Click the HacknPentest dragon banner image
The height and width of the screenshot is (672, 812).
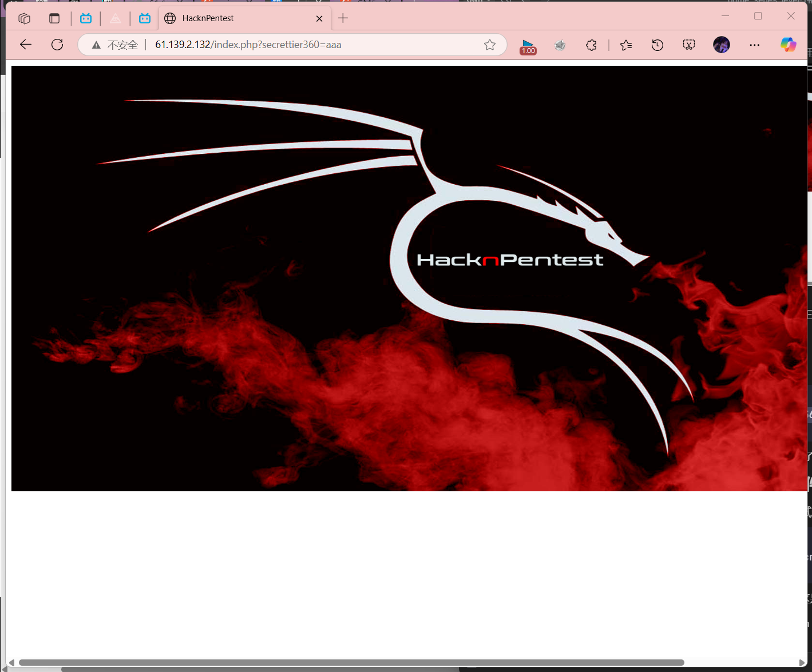pyautogui.click(x=409, y=279)
